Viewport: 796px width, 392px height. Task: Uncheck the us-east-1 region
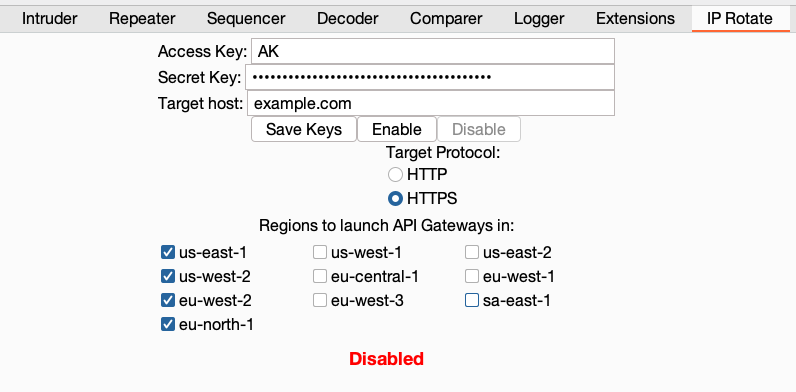pos(168,252)
